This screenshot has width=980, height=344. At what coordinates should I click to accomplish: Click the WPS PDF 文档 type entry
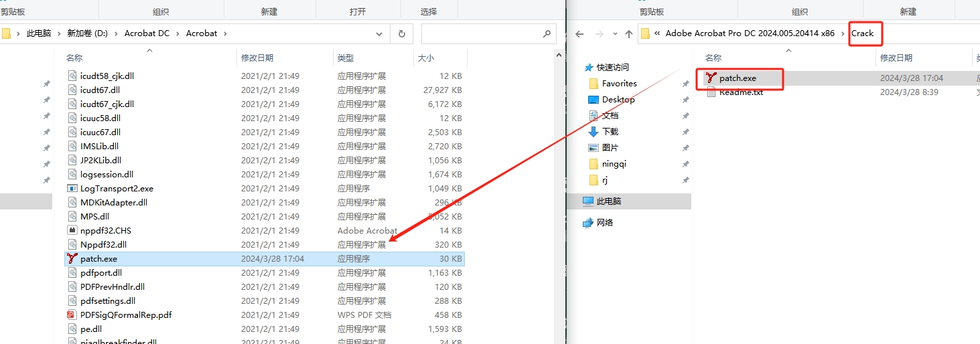coord(364,315)
